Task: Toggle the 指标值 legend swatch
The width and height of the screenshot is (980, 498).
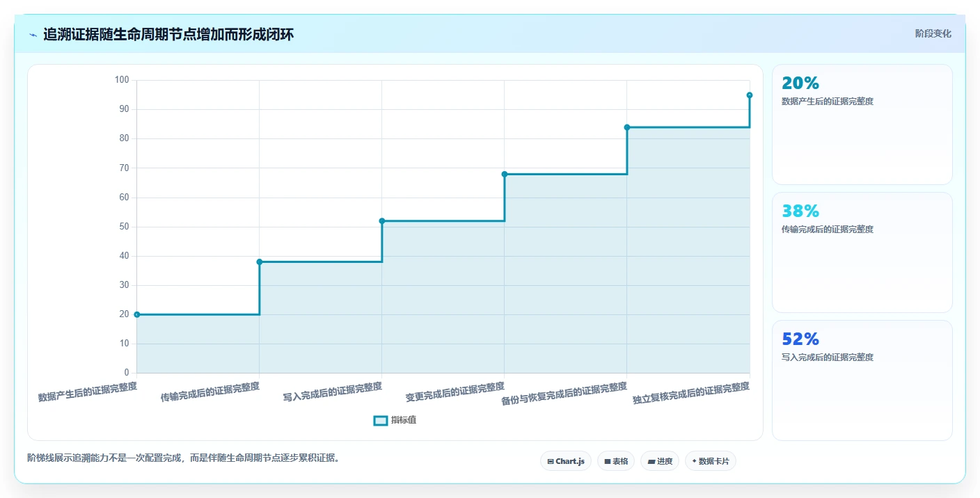Action: (380, 420)
